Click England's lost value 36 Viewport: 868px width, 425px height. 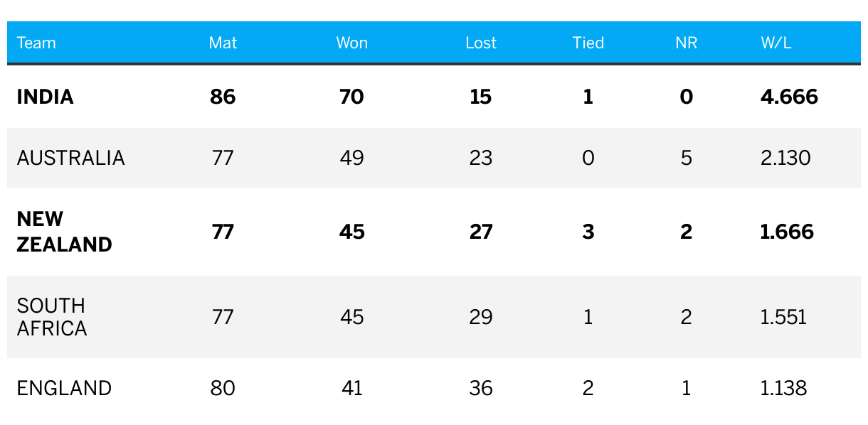tap(481, 388)
